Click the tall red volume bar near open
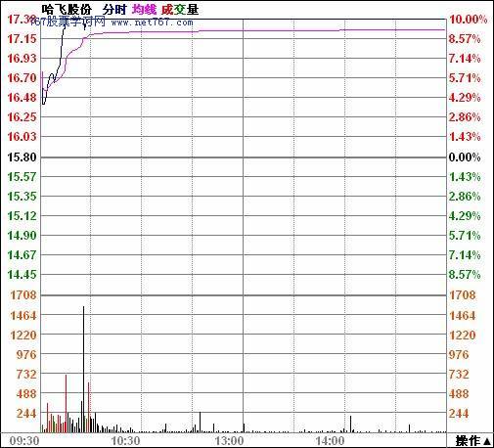This screenshot has width=494, height=448. [66, 403]
